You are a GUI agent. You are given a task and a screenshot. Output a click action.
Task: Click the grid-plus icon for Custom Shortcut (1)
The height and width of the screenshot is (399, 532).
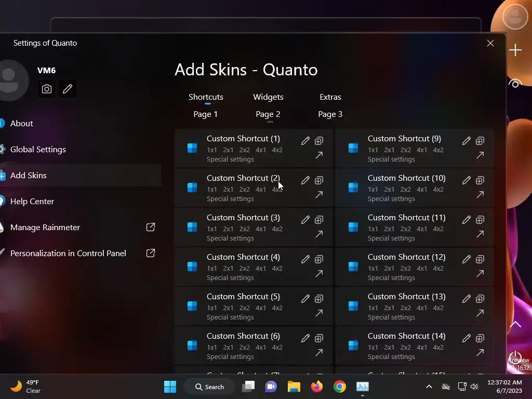pos(319,141)
